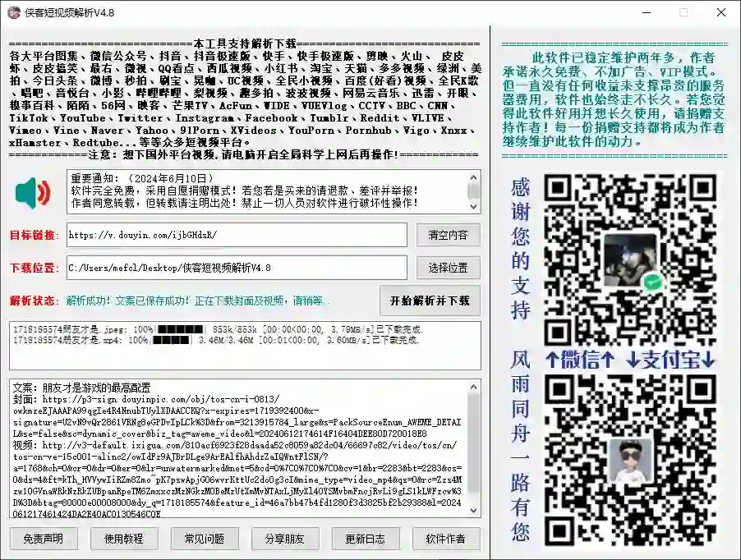Click result box scroll-up arrow
The height and width of the screenshot is (560, 741).
tap(473, 388)
